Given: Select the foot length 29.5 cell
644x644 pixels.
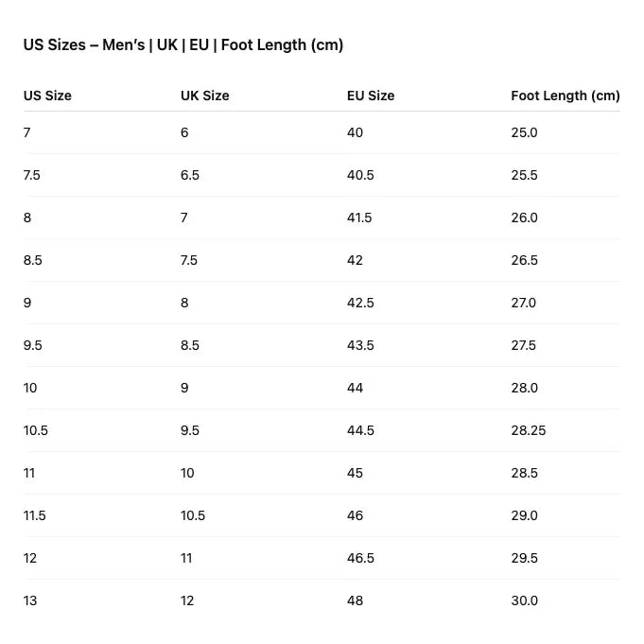Looking at the screenshot, I should [x=524, y=558].
